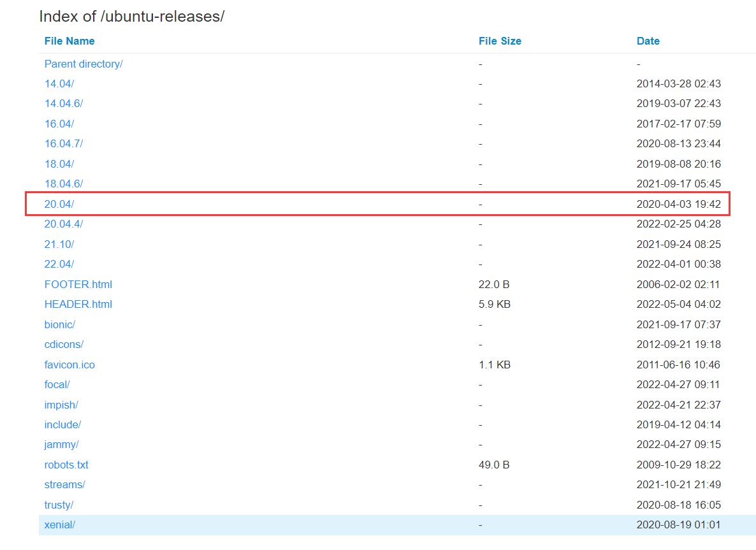The height and width of the screenshot is (550, 756).
Task: Open the 20.04/ directory
Action: tap(59, 204)
